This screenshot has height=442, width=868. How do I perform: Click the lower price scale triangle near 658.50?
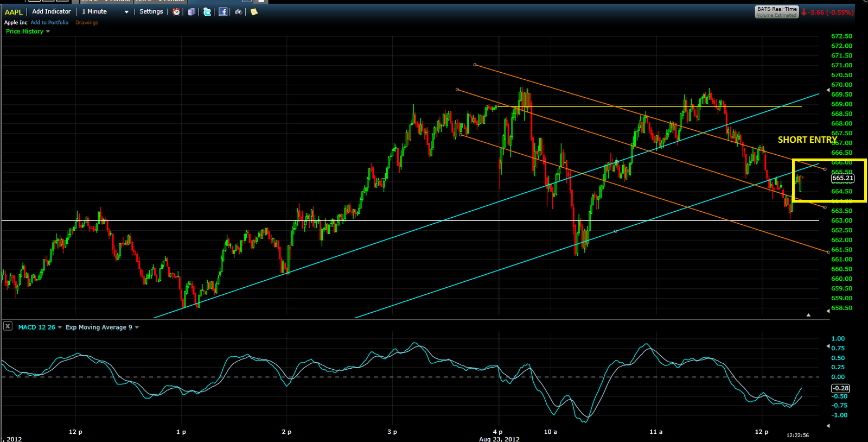(828, 310)
